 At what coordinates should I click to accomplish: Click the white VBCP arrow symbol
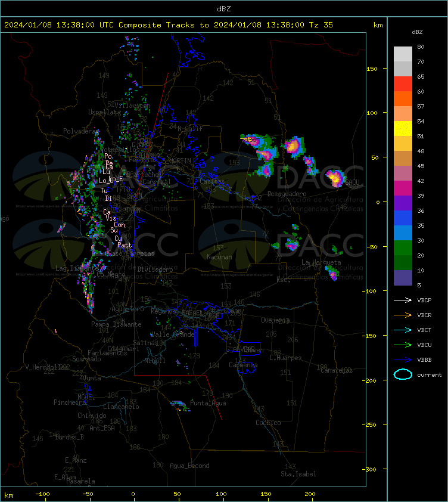point(403,300)
